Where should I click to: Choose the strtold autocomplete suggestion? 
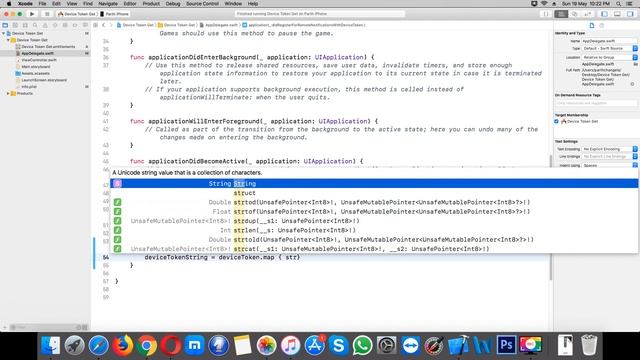pos(374,240)
